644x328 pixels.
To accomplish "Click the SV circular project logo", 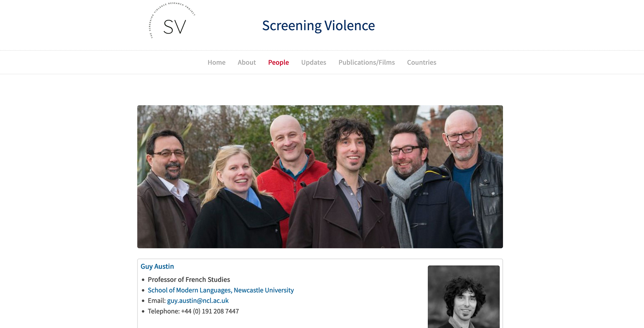I will pyautogui.click(x=172, y=21).
